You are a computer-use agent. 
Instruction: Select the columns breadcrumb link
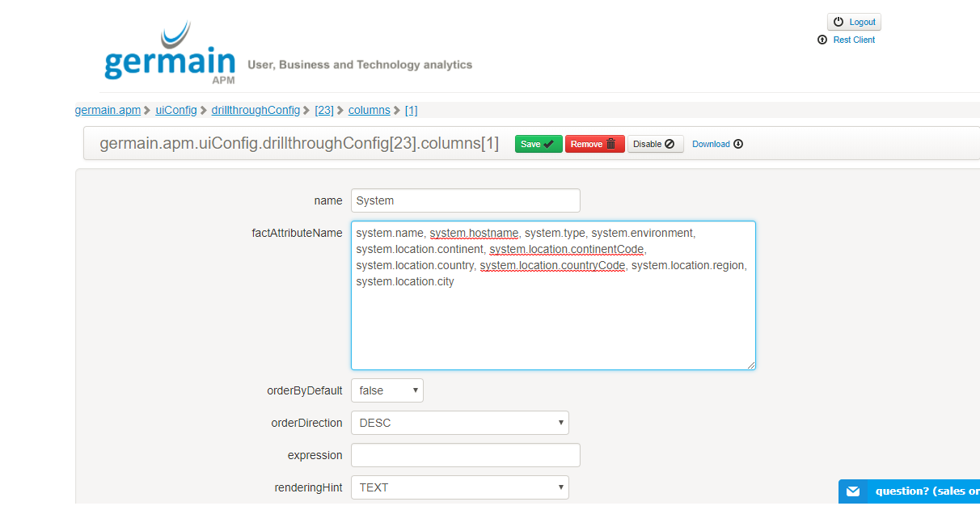369,110
